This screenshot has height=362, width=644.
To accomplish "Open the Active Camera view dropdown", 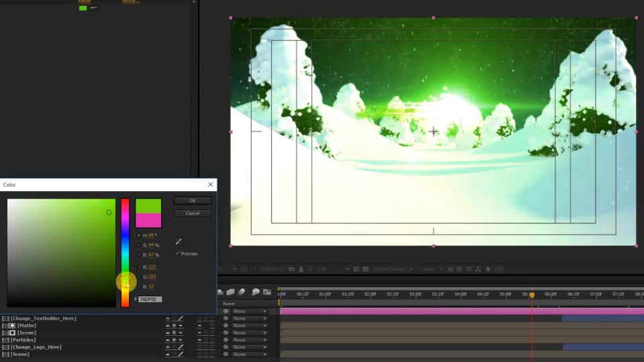I will pyautogui.click(x=392, y=269).
